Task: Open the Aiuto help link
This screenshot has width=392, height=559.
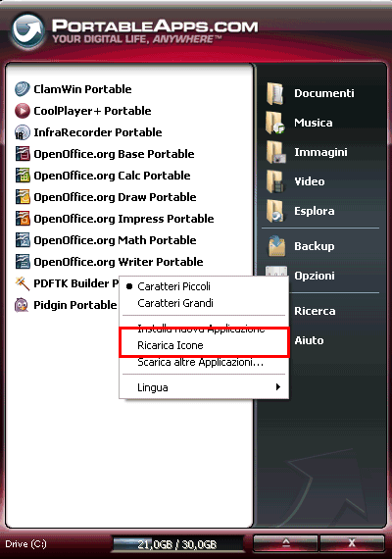Action: [309, 340]
